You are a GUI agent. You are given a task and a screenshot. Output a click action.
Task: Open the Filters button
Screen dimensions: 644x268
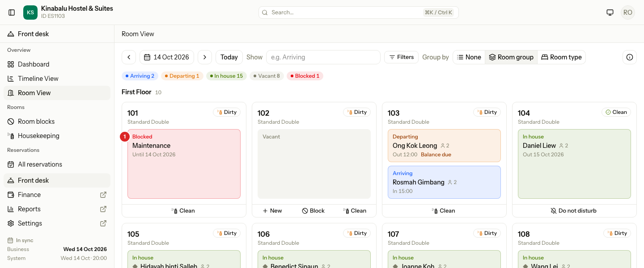coord(402,57)
